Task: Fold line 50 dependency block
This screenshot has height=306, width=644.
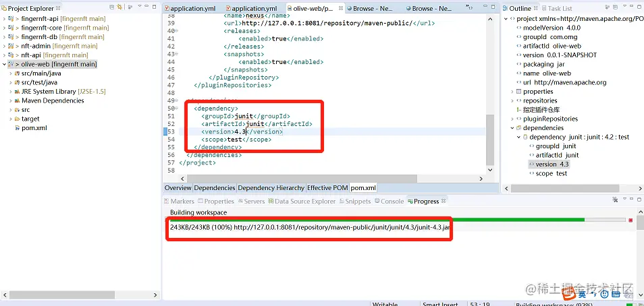Action: (176, 109)
